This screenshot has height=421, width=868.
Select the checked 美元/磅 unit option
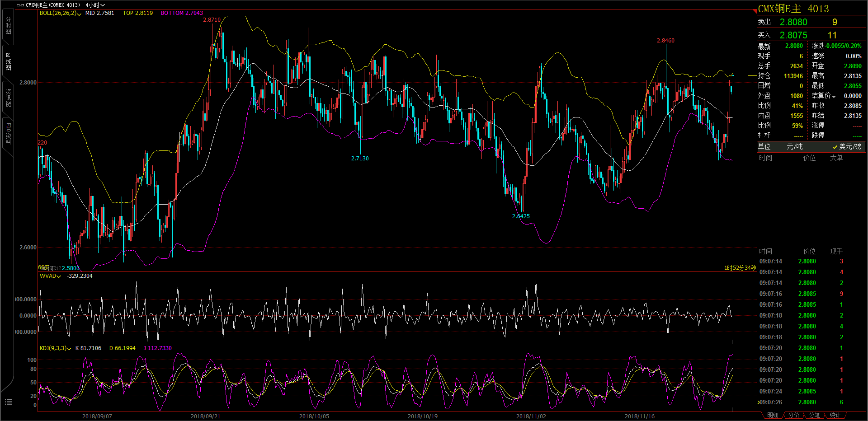[847, 146]
